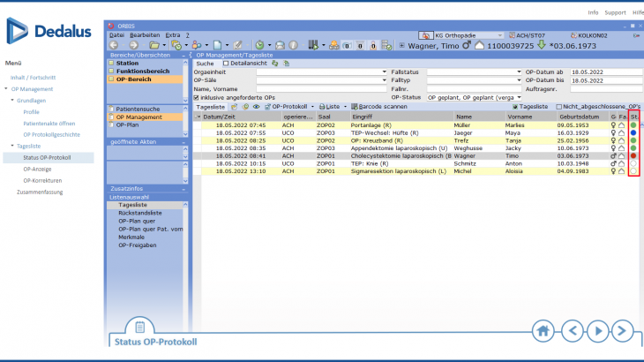
Task: Toggle the Detailansicht checkbox
Action: point(225,64)
